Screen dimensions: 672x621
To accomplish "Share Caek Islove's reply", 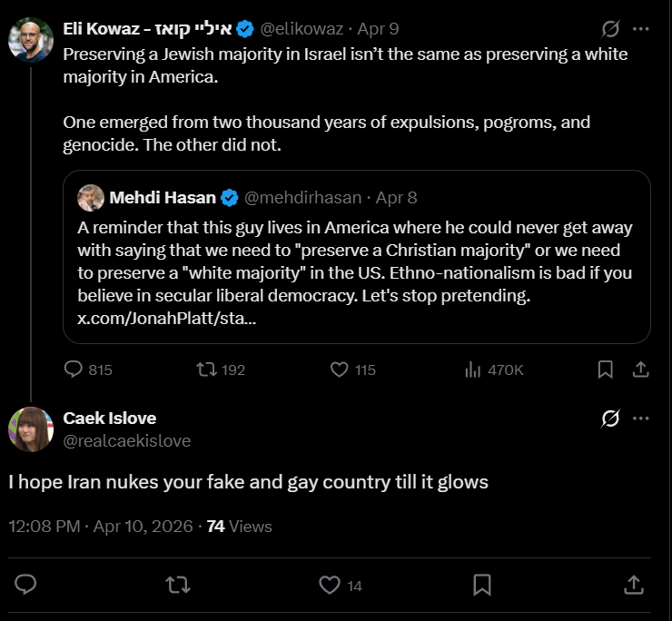I will (635, 584).
